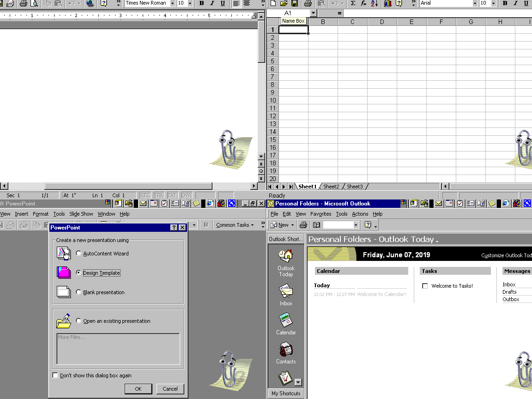The width and height of the screenshot is (532, 399).
Task: Open PowerPoint Slide Show menu
Action: 81,214
